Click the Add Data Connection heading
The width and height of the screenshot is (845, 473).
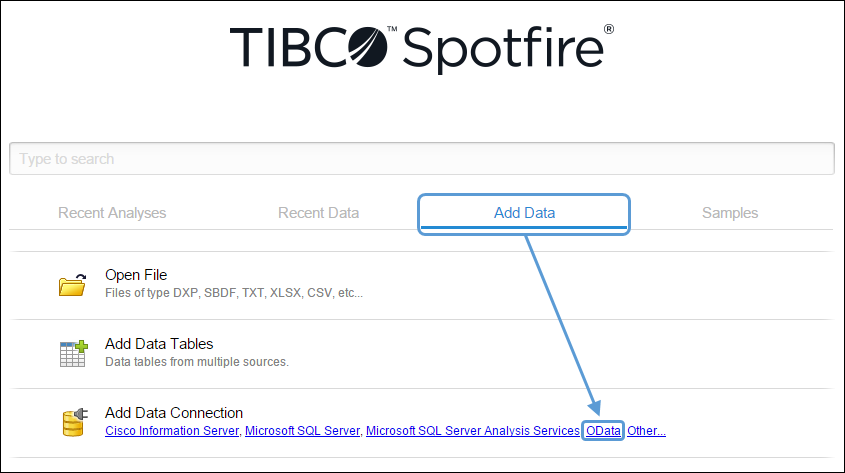tap(174, 413)
